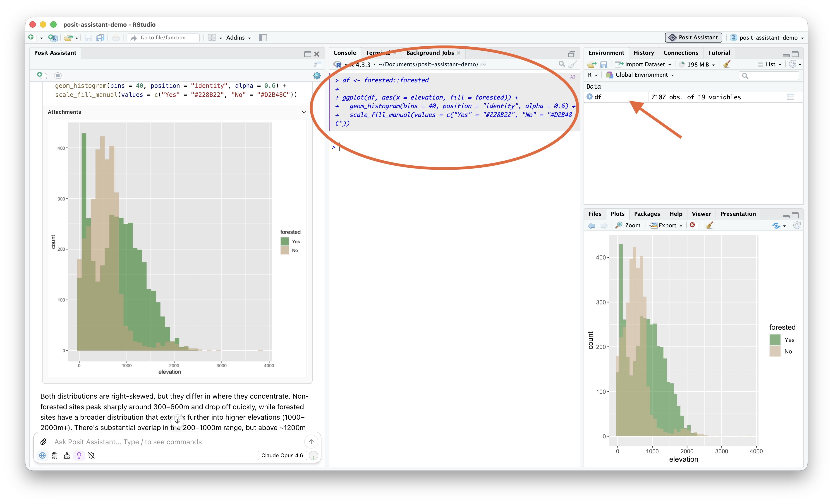Open console find-in-output search icon
This screenshot has height=504, width=833.
(x=562, y=64)
